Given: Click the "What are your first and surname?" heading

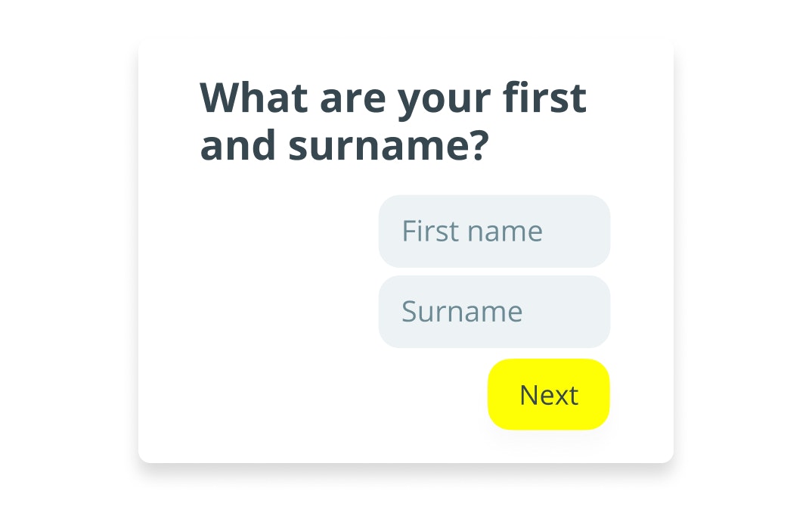Looking at the screenshot, I should (392, 121).
